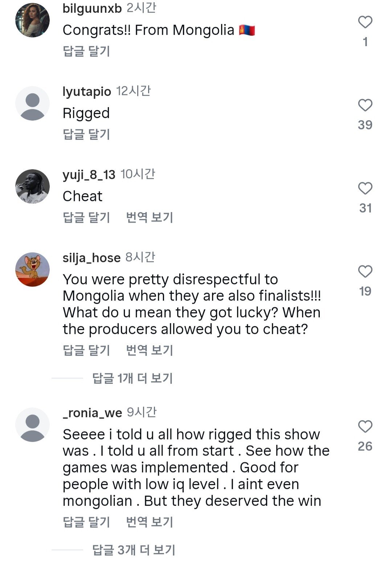The height and width of the screenshot is (562, 392).
Task: Tap _ronia_we's gray default avatar
Action: click(x=33, y=425)
